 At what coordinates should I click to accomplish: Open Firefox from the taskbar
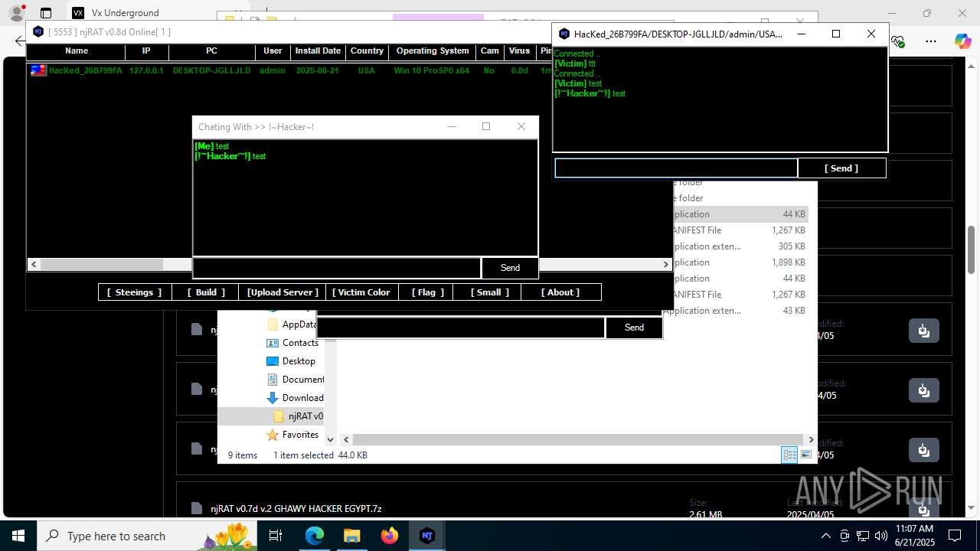(x=389, y=536)
